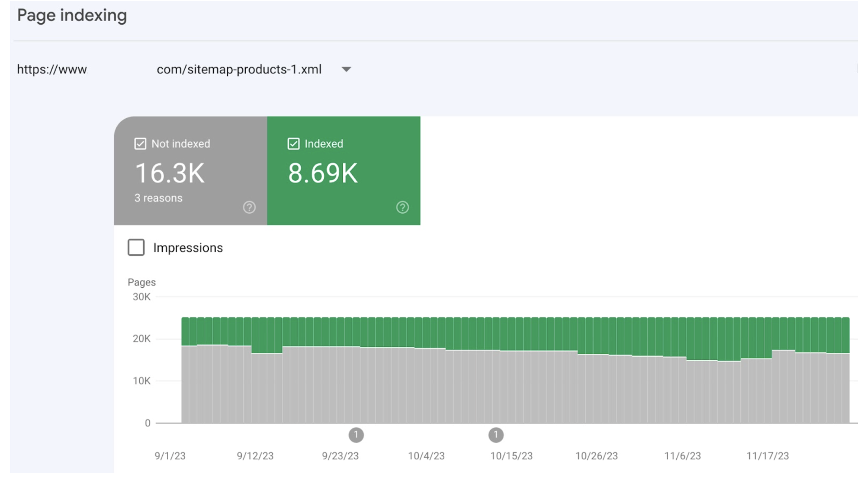Click the Page indexing heading
Image resolution: width=868 pixels, height=481 pixels.
pos(72,16)
